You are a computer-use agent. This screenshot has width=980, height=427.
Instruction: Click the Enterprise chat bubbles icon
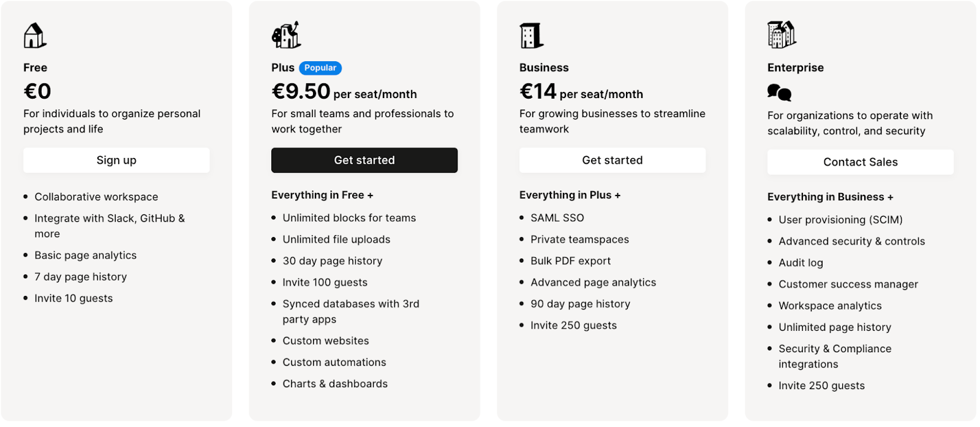(779, 93)
